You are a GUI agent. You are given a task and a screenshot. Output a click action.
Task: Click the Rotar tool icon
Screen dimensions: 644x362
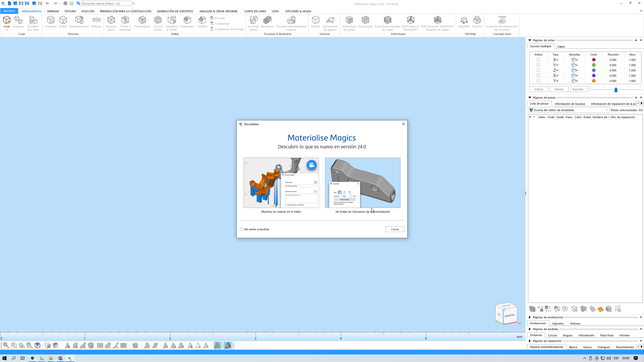point(63,20)
